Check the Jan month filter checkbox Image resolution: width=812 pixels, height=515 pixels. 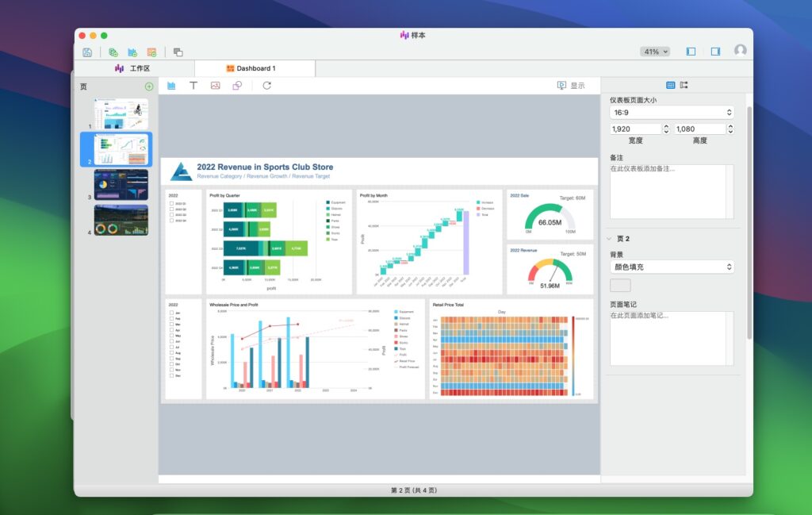(x=171, y=313)
